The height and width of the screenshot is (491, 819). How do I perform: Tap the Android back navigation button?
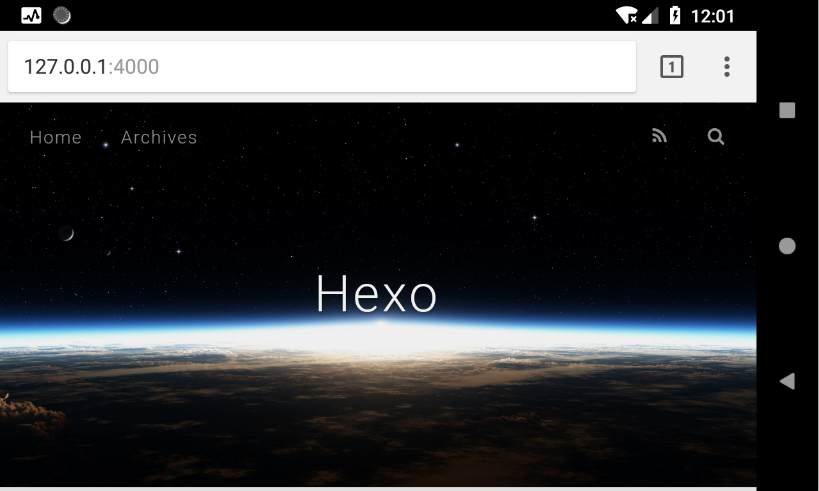(787, 381)
